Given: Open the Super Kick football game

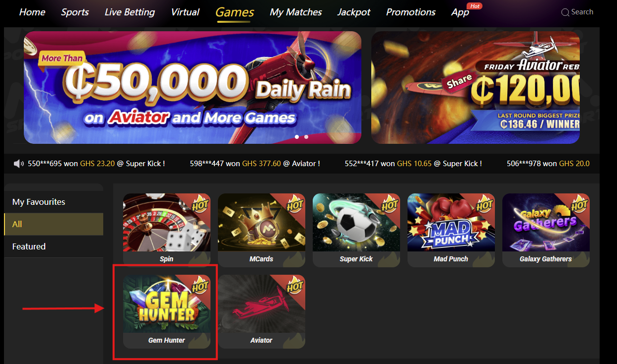Looking at the screenshot, I should tap(356, 230).
